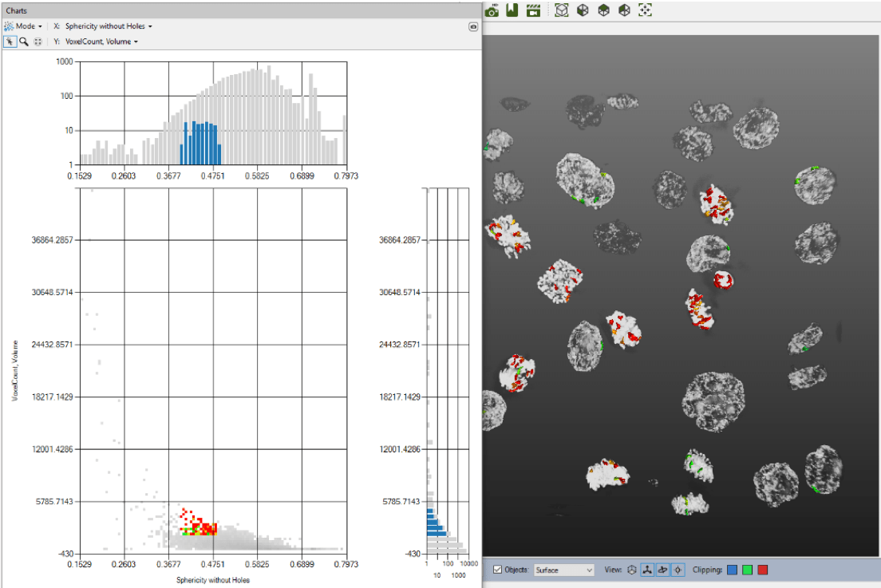The height and width of the screenshot is (588, 881).
Task: Click the HD snapshot camera icon
Action: pos(492,10)
